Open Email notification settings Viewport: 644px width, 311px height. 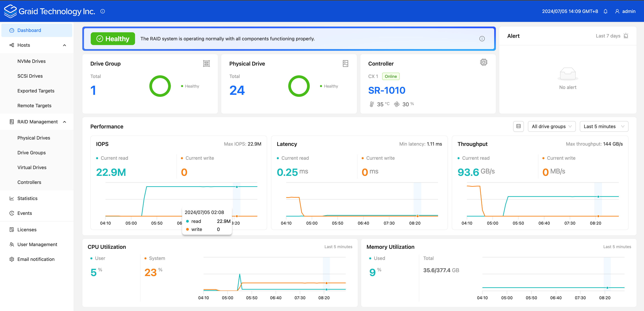click(36, 259)
